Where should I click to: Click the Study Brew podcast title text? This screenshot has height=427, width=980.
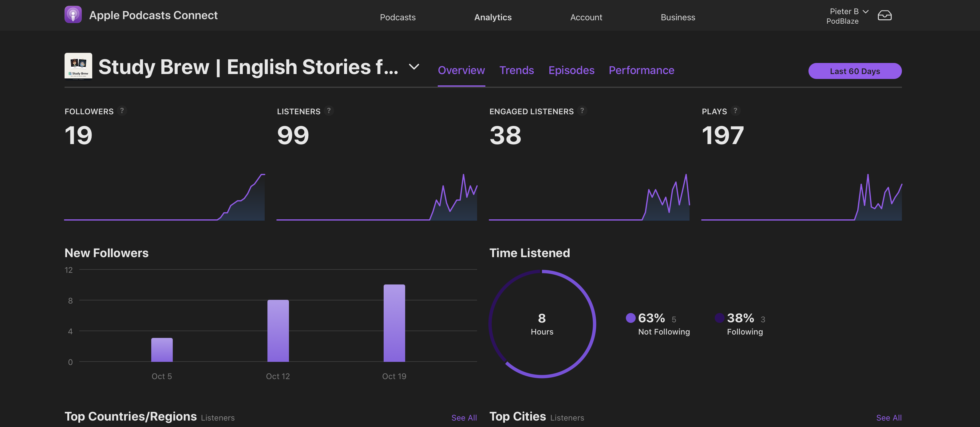point(248,67)
